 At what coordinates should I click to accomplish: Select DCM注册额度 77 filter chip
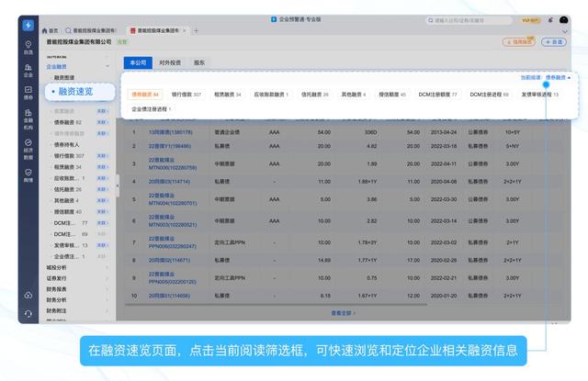437,95
